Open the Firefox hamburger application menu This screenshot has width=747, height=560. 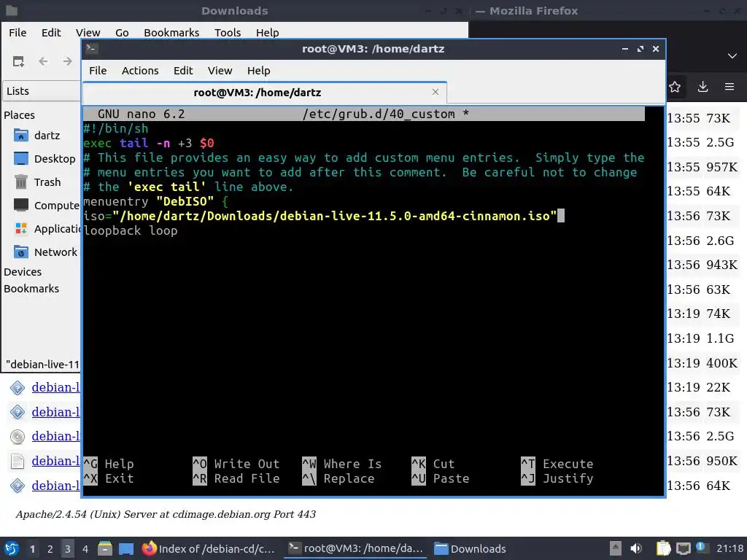pyautogui.click(x=729, y=87)
